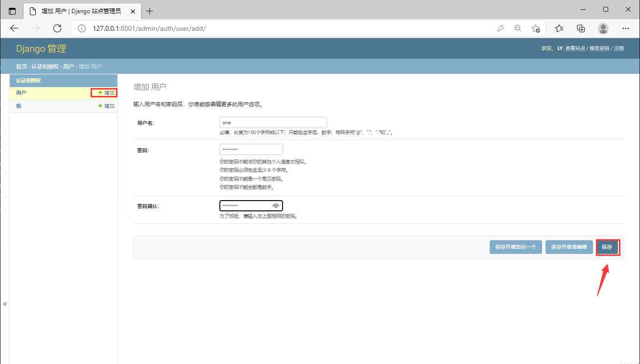Open browser settings and more menu
The image size is (640, 364).
click(626, 28)
